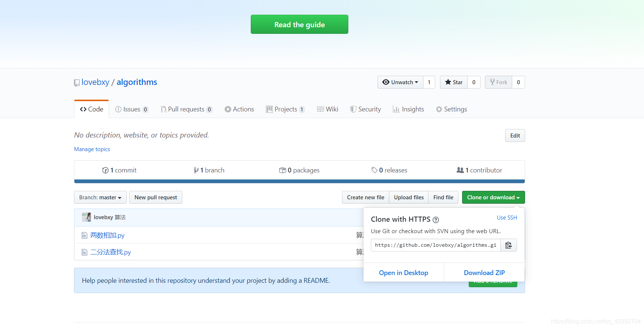This screenshot has height=328, width=644.
Task: Open the file 二分法查找.py
Action: 111,252
